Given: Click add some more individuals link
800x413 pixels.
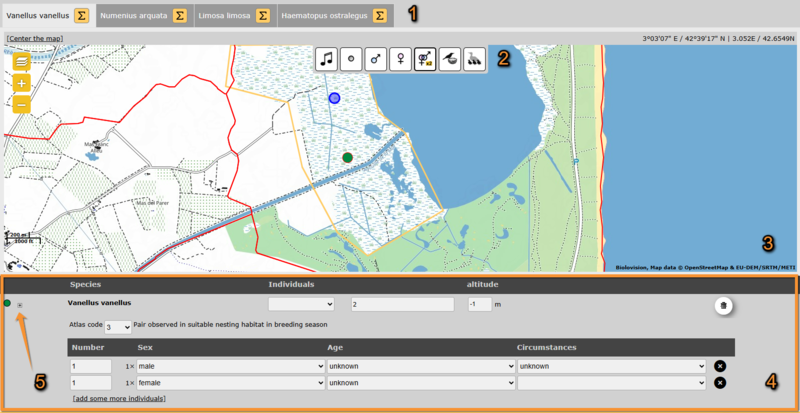Looking at the screenshot, I should pos(119,399).
